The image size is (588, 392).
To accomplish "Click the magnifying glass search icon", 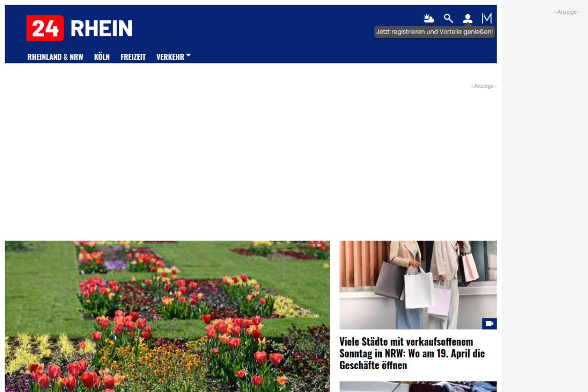I will pos(448,18).
